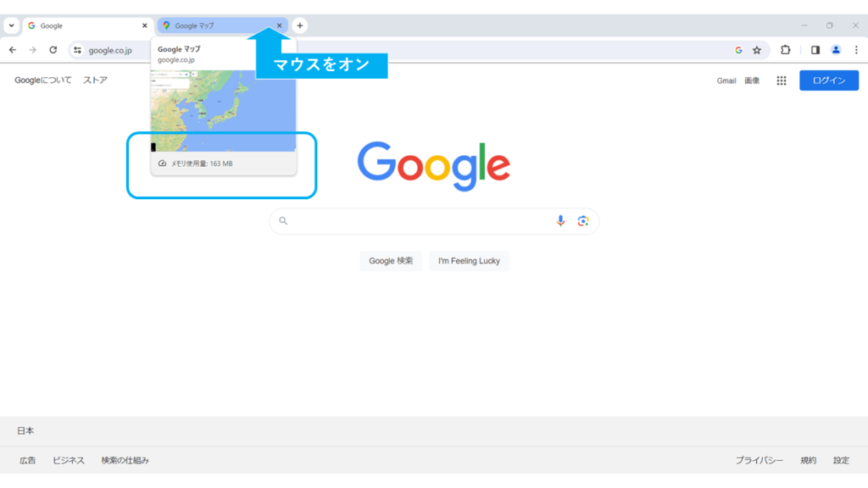This screenshot has height=488, width=868.
Task: Open the ストア link
Action: [95, 80]
